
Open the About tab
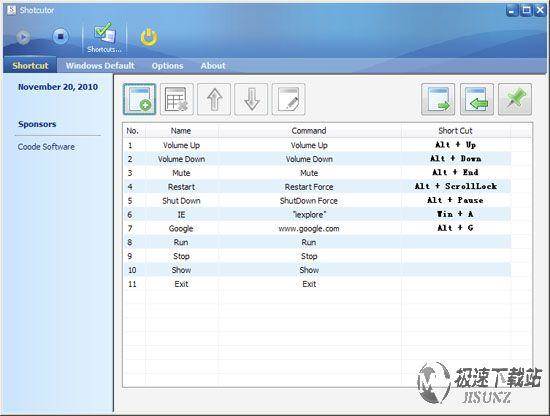pyautogui.click(x=213, y=66)
